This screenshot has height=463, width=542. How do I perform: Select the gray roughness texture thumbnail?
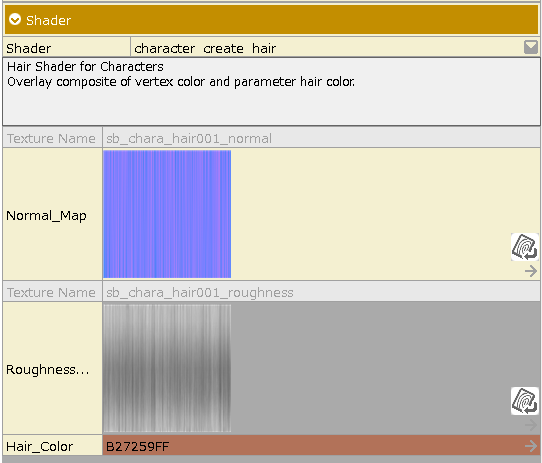pyautogui.click(x=167, y=368)
